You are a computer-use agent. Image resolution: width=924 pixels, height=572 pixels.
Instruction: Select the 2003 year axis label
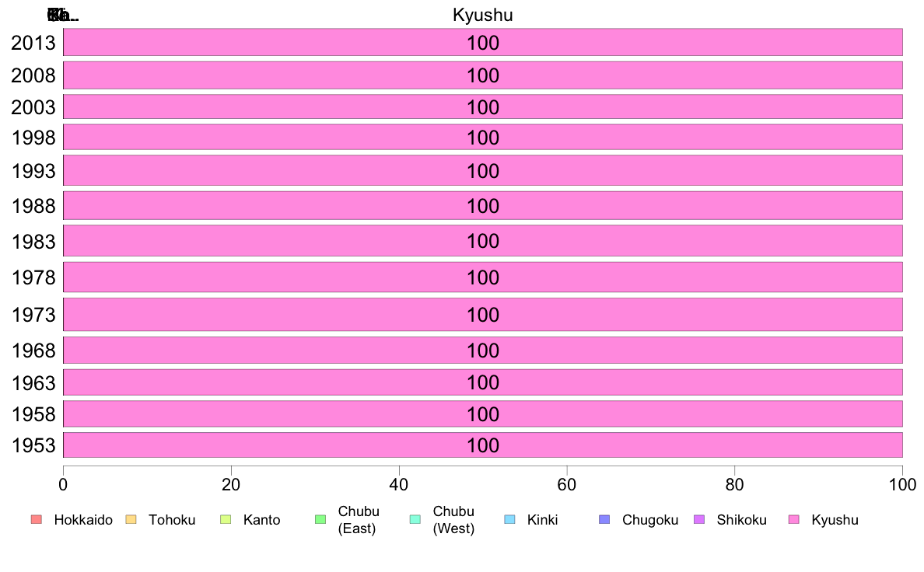pos(33,107)
